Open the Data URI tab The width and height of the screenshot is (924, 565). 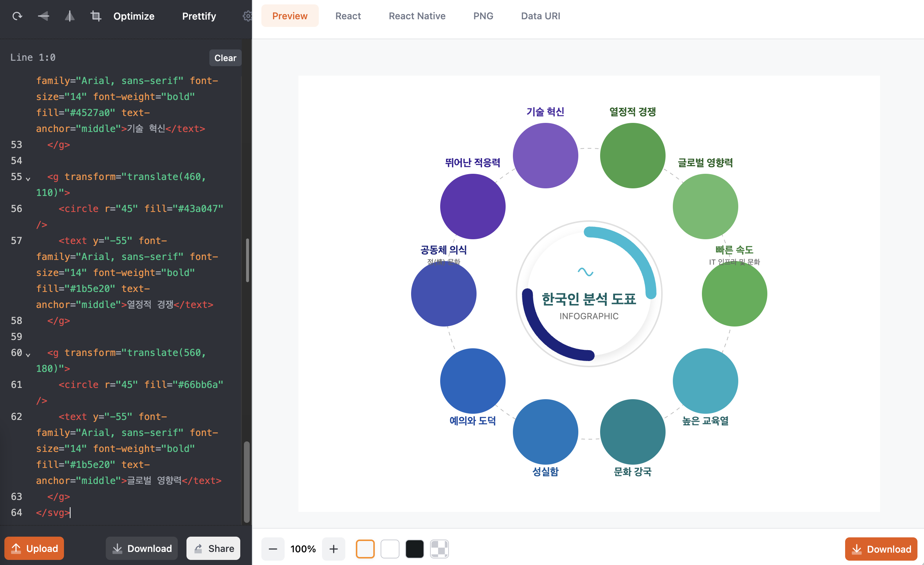click(541, 16)
